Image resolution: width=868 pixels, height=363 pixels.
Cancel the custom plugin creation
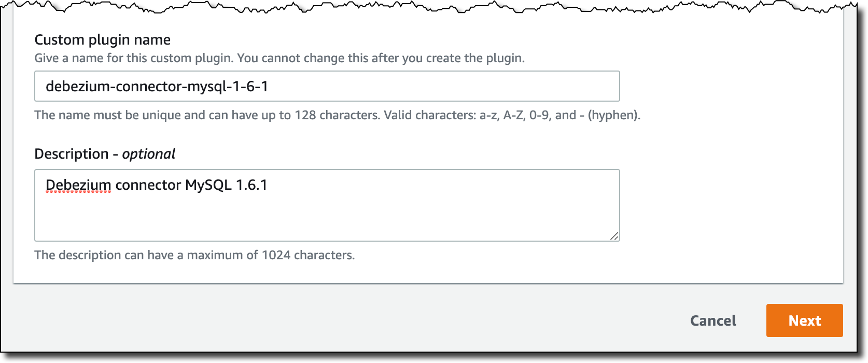point(713,320)
